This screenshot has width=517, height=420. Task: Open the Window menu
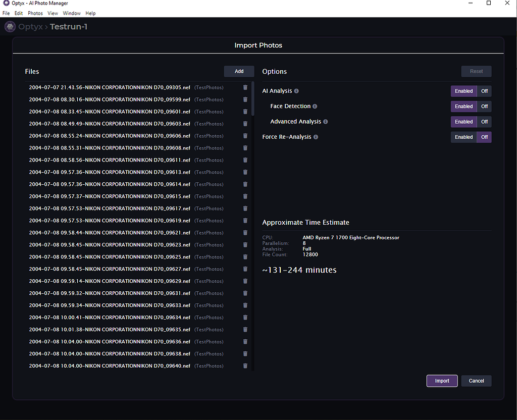tap(72, 13)
